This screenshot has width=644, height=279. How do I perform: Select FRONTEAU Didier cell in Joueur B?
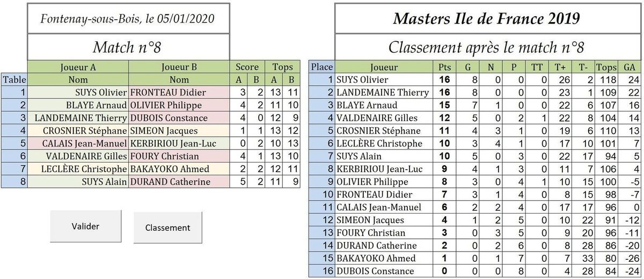(179, 92)
